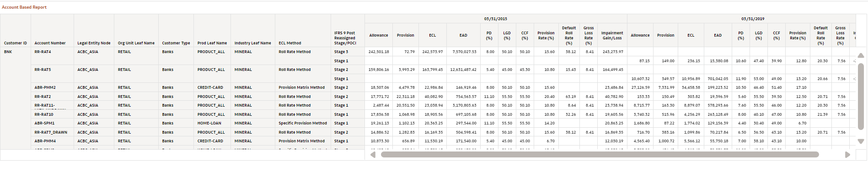Click the vertical scroll down arrow
This screenshot has width=868, height=173.
[x=861, y=141]
